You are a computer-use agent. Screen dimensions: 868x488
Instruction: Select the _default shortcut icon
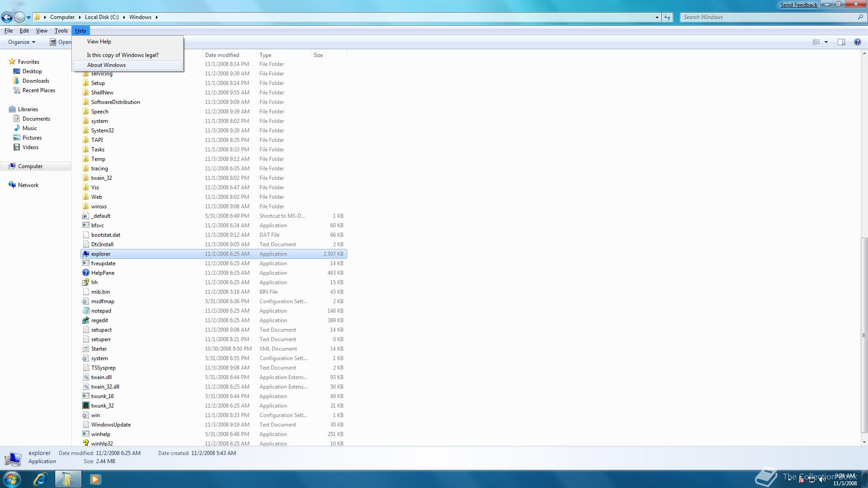pyautogui.click(x=86, y=216)
